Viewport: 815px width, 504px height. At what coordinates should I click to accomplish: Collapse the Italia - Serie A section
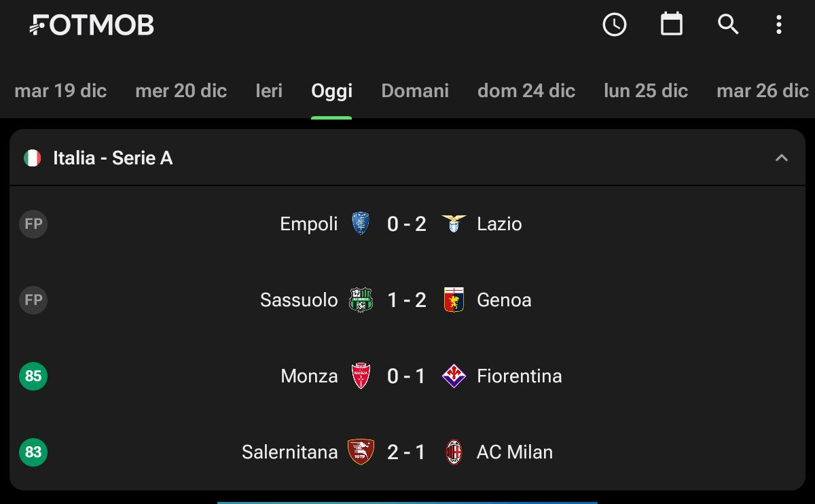coord(782,158)
